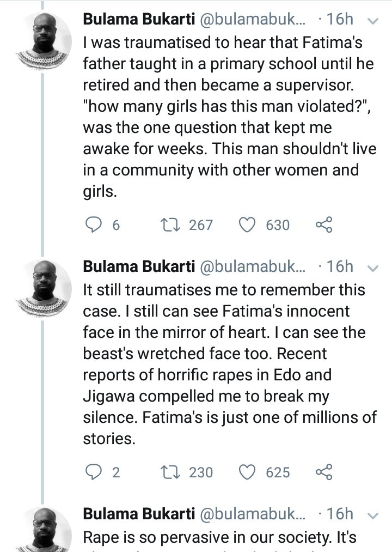Tap the @bulamabuk handle on the second tweet

[253, 266]
